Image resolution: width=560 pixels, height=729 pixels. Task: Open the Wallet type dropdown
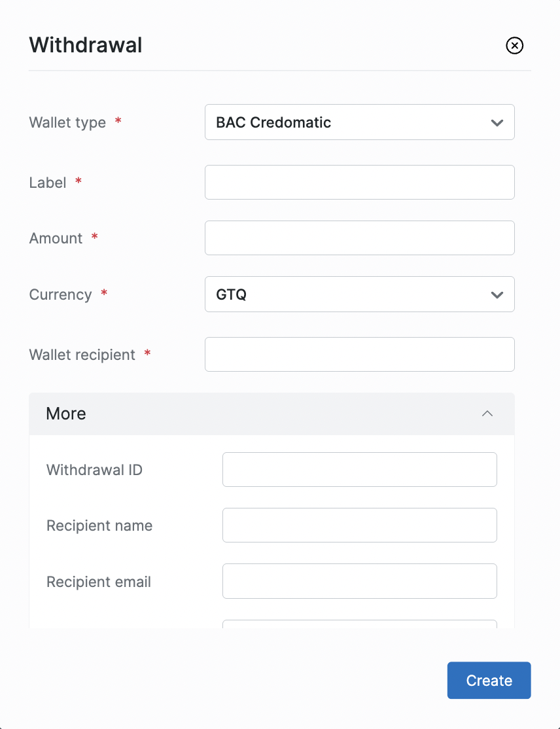[359, 122]
